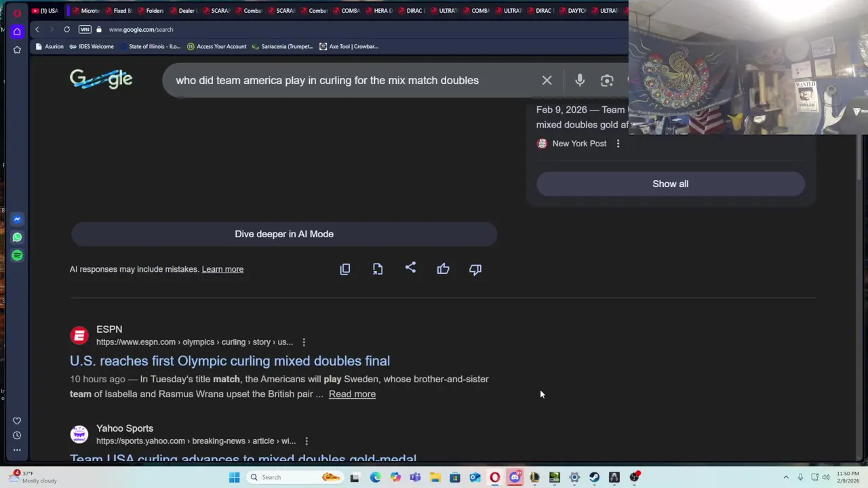Open State of Illinois bookmark
This screenshot has width=868, height=488.
pos(149,46)
